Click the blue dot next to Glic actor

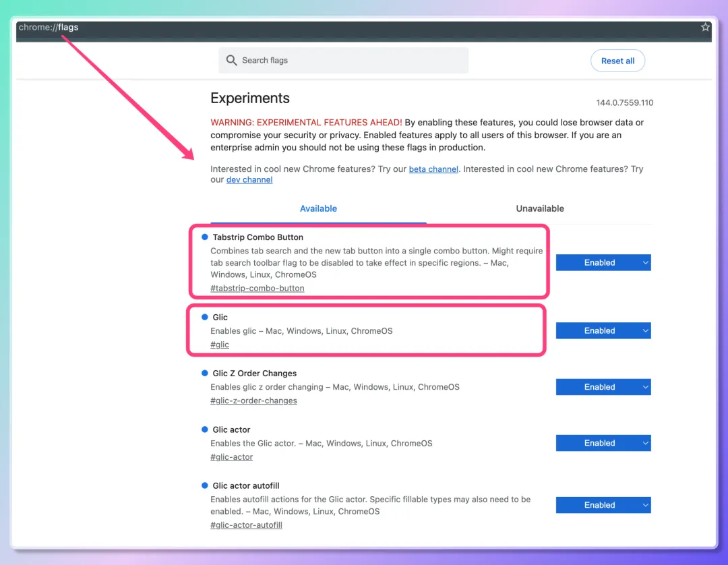coord(205,429)
